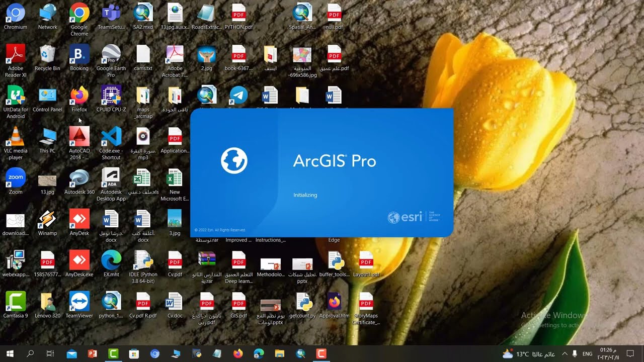
Task: Open PowerPoint from the taskbar
Action: click(x=92, y=354)
